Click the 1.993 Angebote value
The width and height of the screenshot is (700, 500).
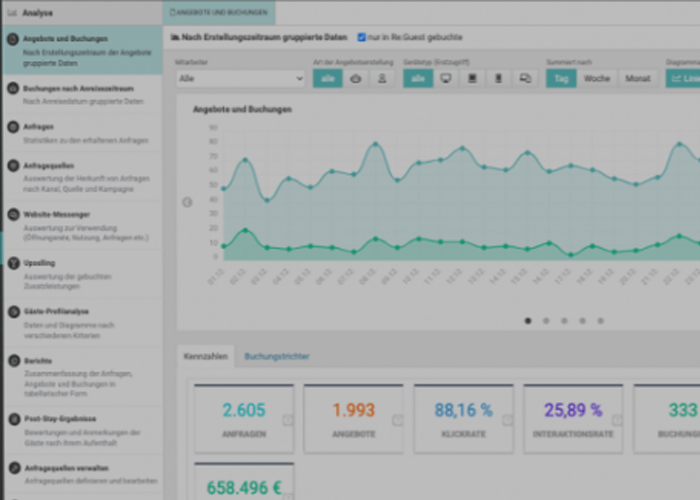coord(354,410)
